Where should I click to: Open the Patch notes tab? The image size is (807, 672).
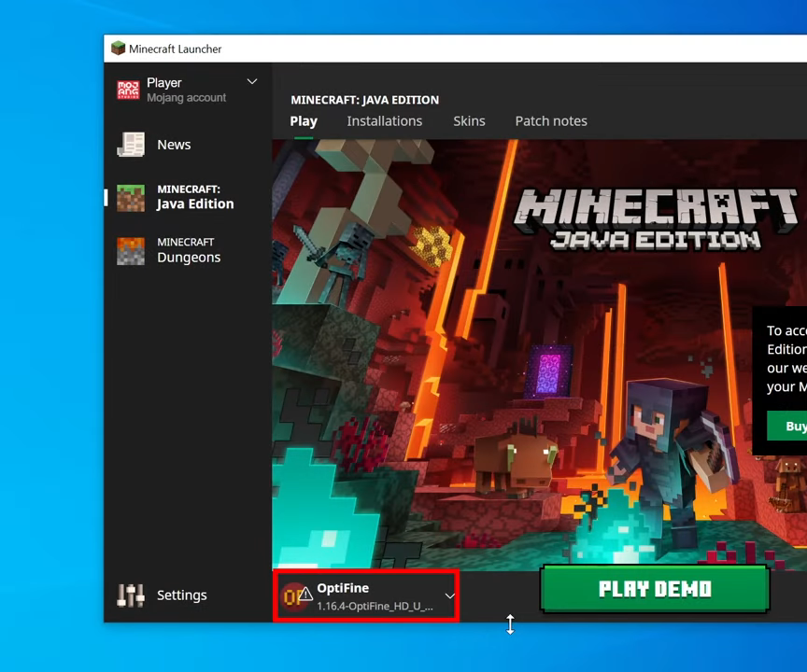pyautogui.click(x=550, y=121)
